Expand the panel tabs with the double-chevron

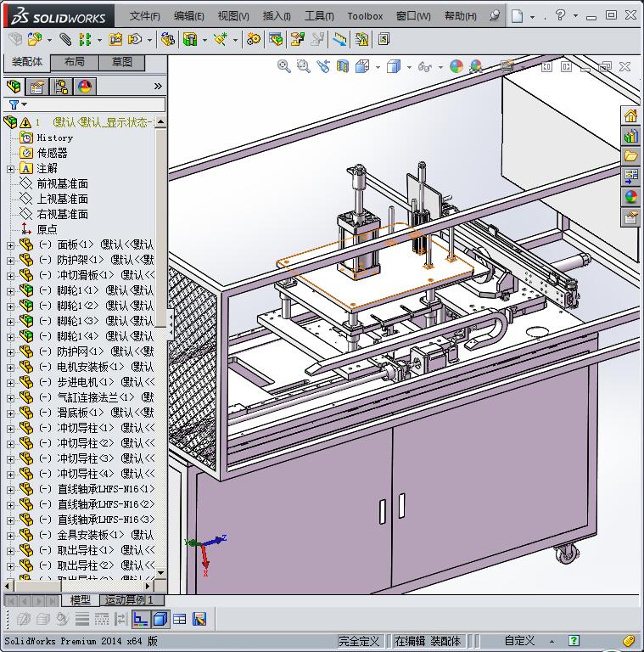pyautogui.click(x=158, y=87)
